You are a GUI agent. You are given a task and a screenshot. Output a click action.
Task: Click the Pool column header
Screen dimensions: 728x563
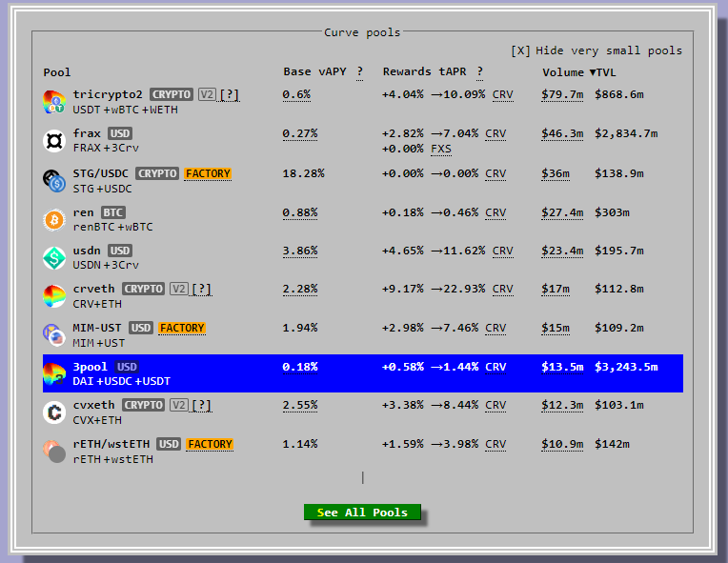click(56, 72)
